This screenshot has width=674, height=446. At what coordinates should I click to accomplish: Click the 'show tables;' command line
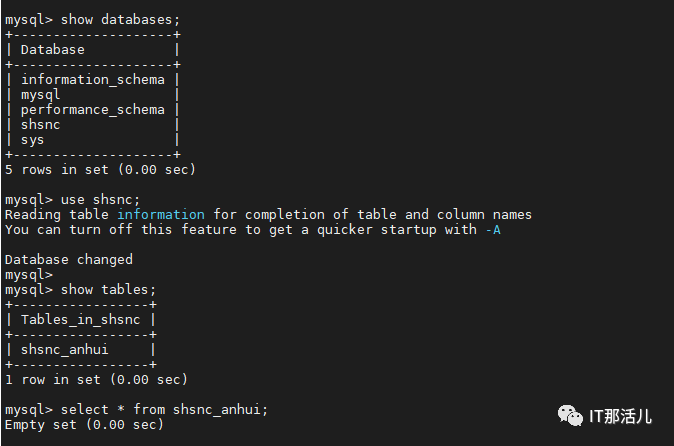tap(80, 290)
